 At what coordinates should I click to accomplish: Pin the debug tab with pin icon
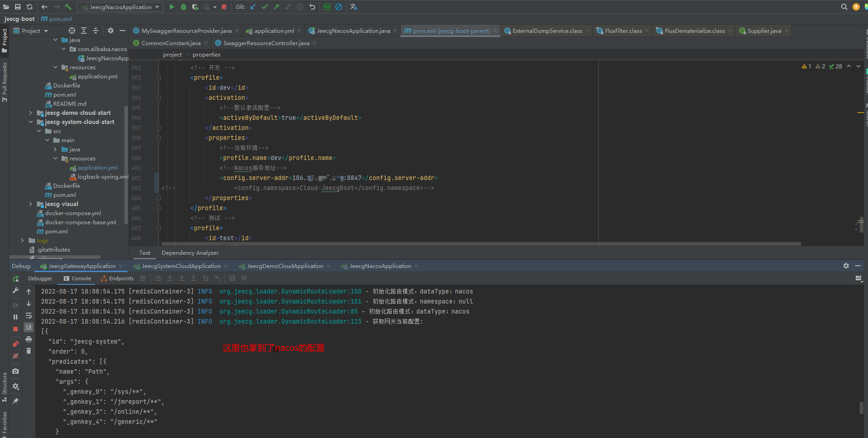pos(15,401)
